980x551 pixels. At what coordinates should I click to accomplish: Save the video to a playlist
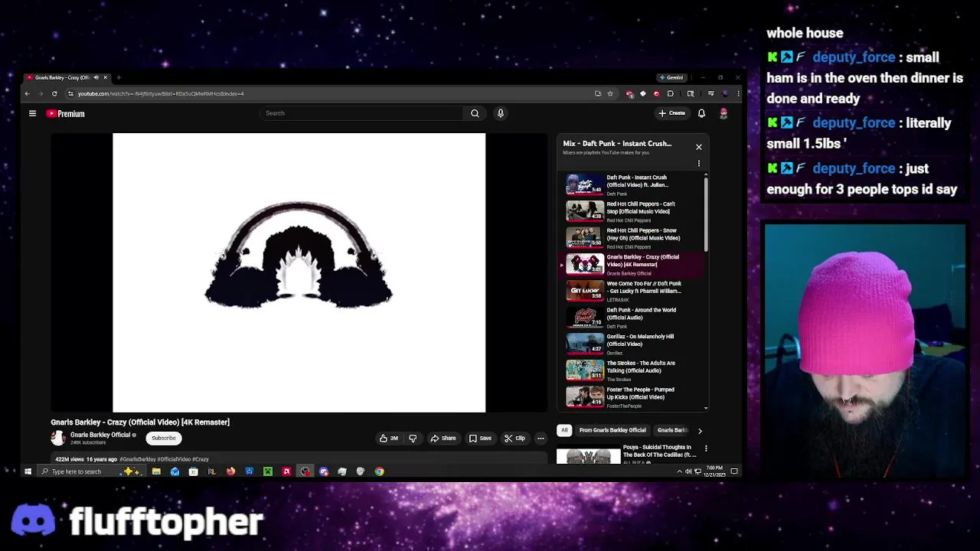tap(481, 439)
